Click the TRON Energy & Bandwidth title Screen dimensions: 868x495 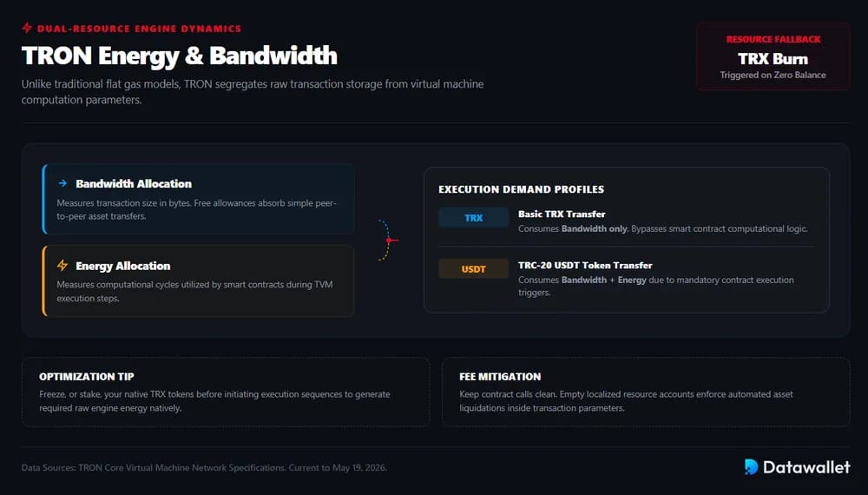click(180, 56)
